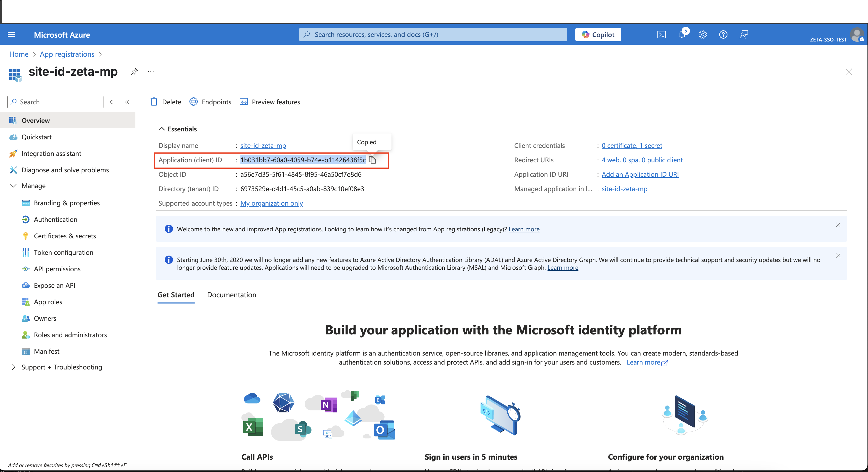Expand Support + Troubleshooting section

[13, 367]
